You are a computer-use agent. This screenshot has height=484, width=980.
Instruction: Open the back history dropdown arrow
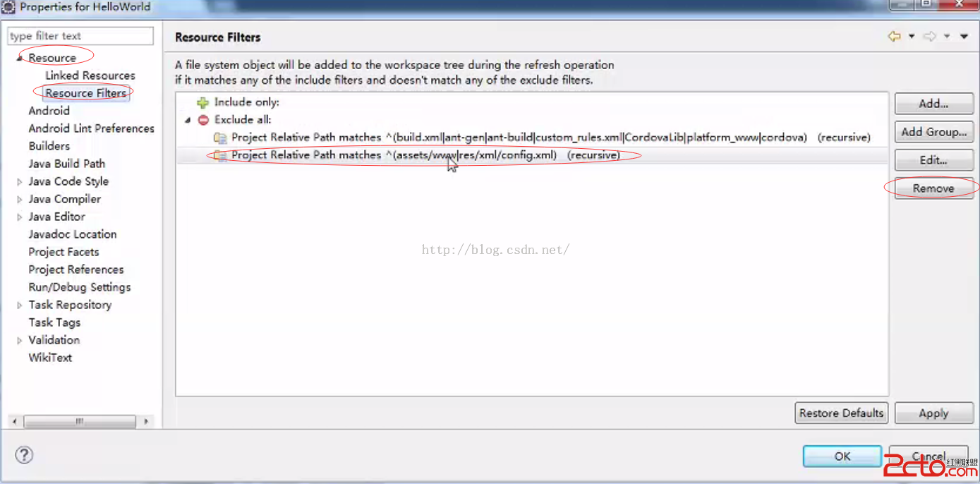point(912,36)
